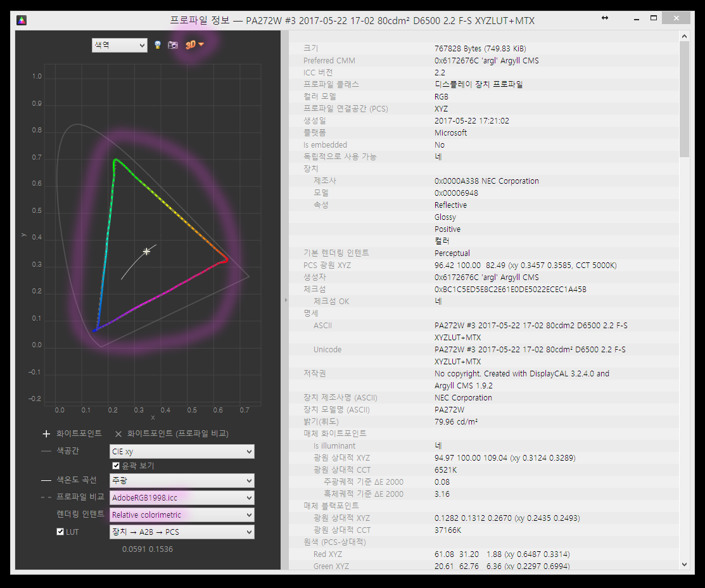The height and width of the screenshot is (588, 705).
Task: Uncheck the 윤곽 보기 checkbox
Action: click(116, 466)
